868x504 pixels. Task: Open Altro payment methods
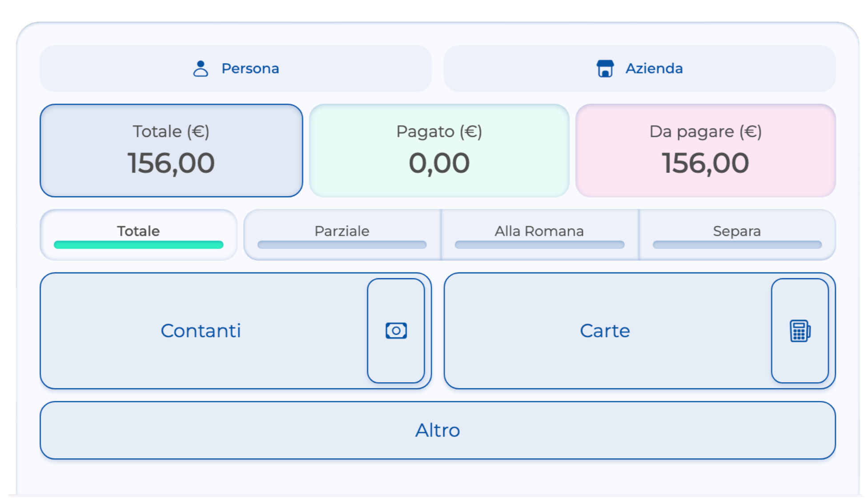click(438, 430)
